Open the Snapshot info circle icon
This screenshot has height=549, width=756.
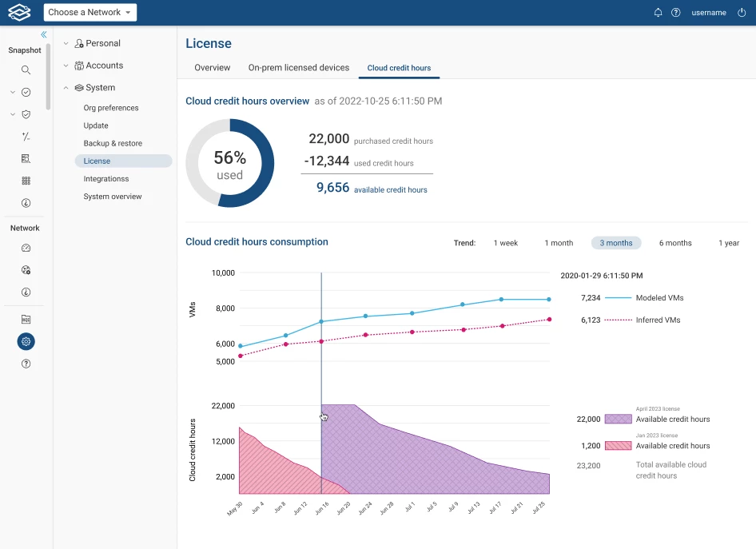pos(26,203)
